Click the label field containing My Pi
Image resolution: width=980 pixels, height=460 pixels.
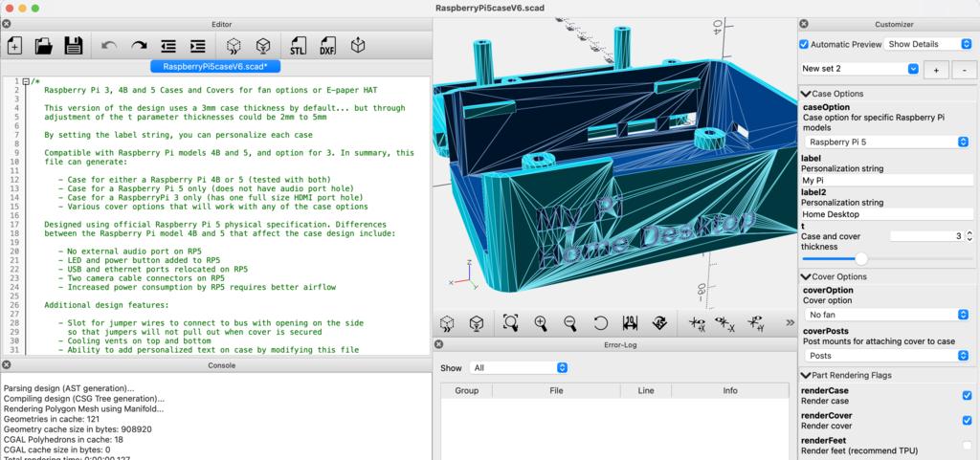pyautogui.click(x=886, y=181)
